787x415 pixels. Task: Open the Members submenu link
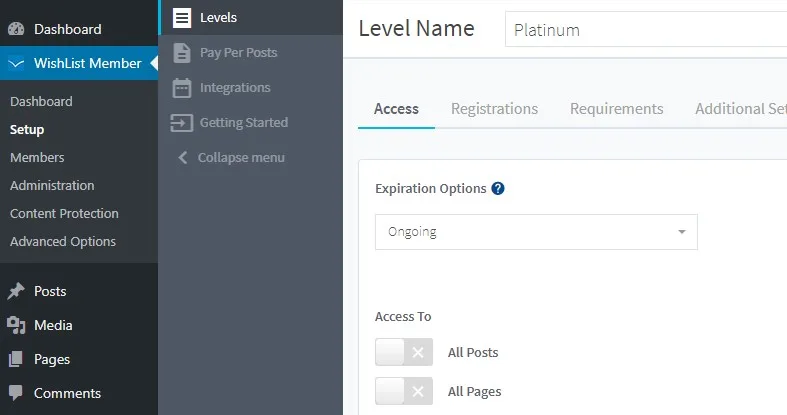37,157
